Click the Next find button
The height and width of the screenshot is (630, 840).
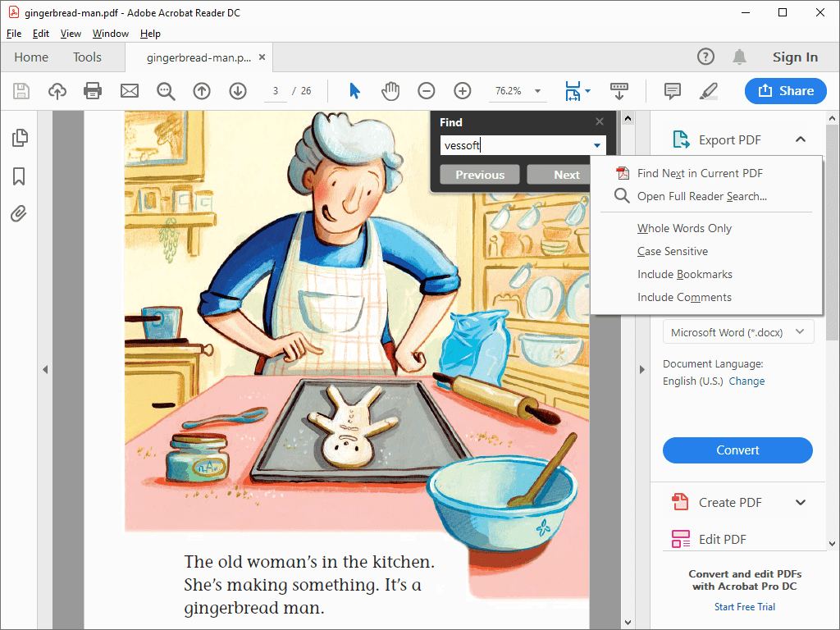[x=559, y=175]
